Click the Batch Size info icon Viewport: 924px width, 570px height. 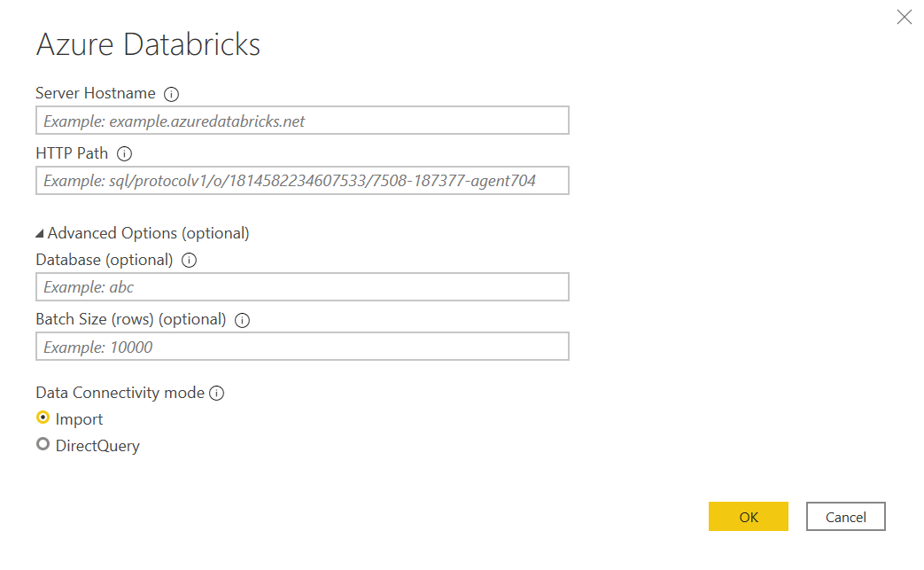pyautogui.click(x=242, y=319)
